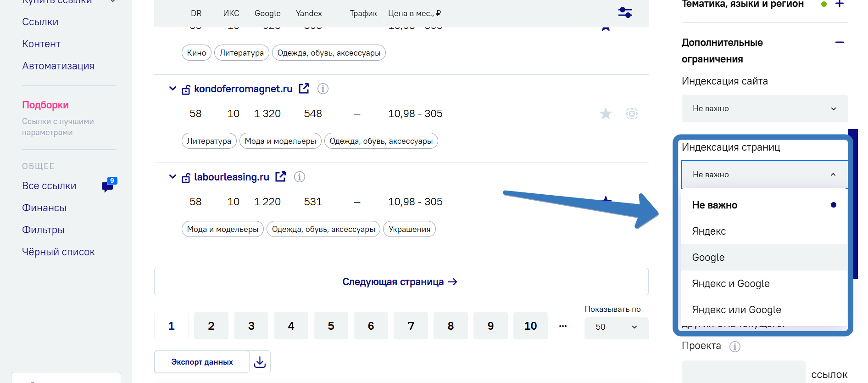
Task: Click the info icon beside labourleasing.ru
Action: [x=300, y=177]
